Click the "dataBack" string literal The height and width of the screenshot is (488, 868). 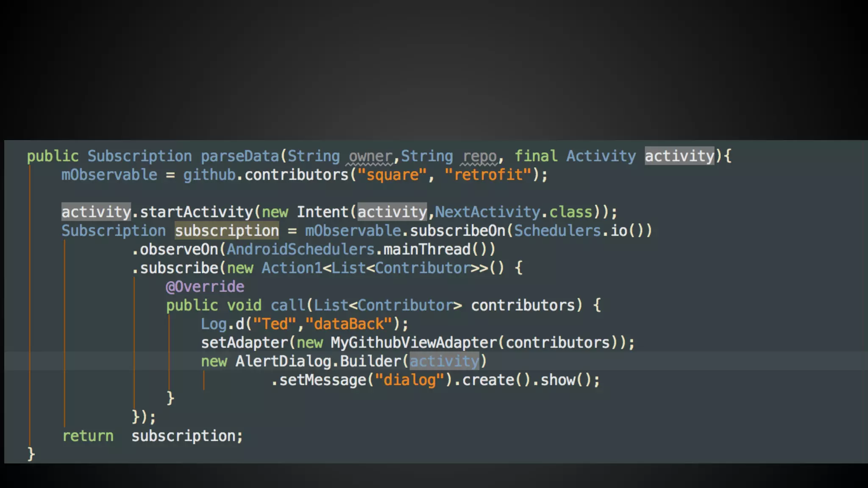348,324
